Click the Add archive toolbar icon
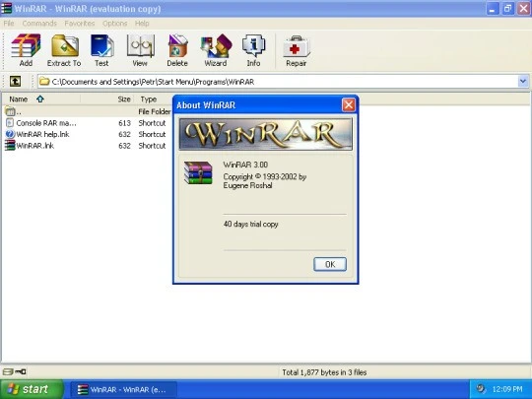 [x=26, y=50]
